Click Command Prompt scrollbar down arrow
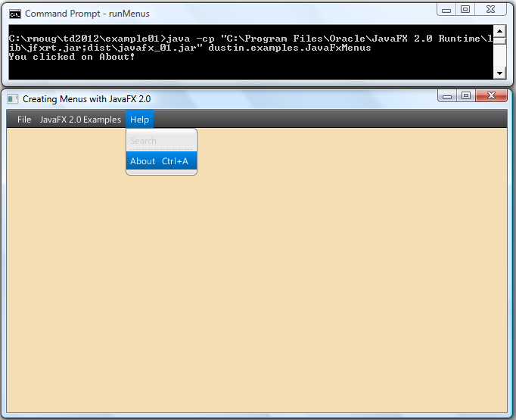Viewport: 516px width, 420px height. click(499, 73)
